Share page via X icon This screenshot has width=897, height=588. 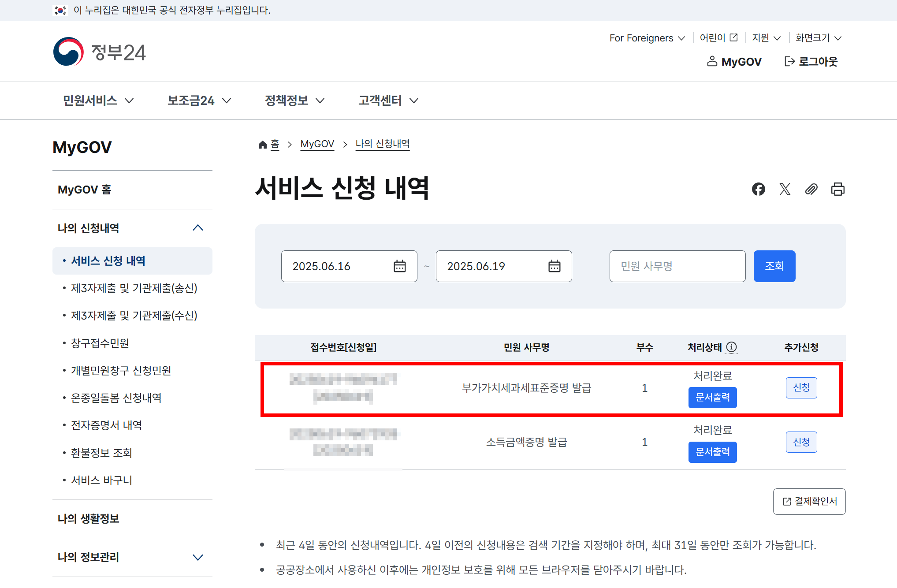coord(785,189)
